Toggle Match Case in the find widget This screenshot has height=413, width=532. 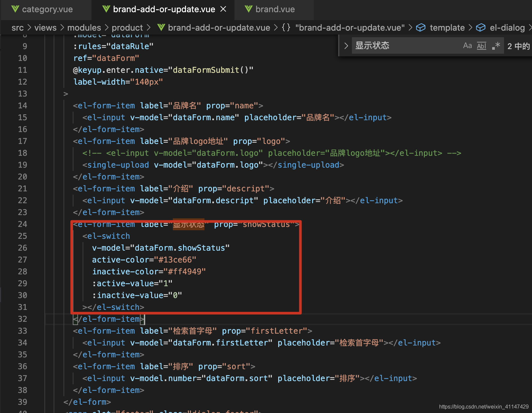tap(467, 45)
